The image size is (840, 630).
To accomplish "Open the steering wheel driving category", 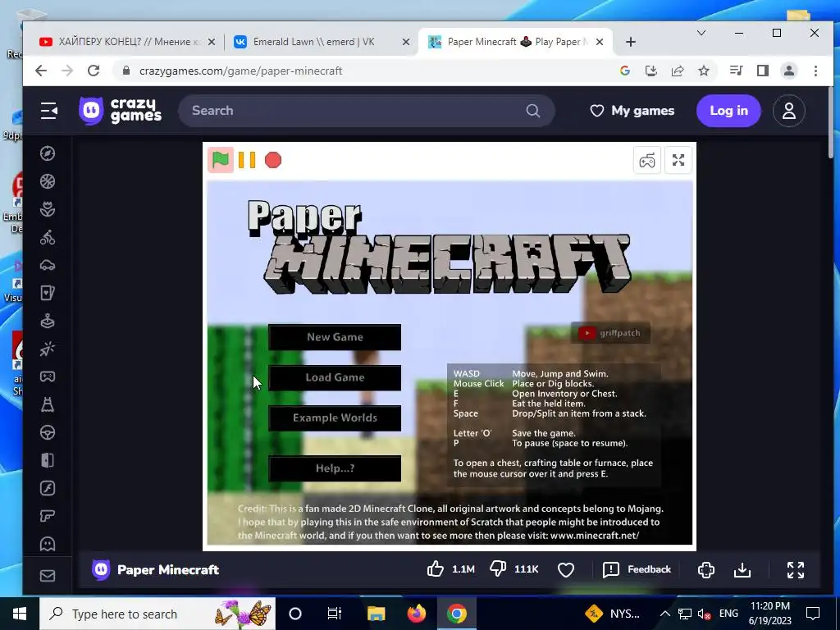I will point(48,432).
